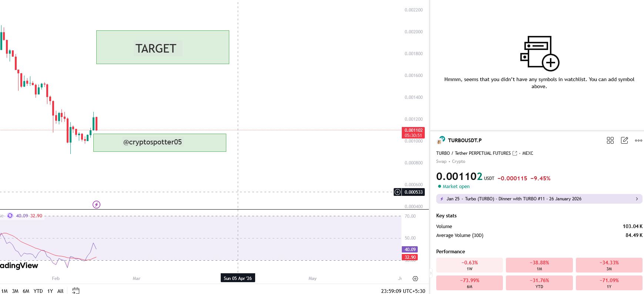The image size is (644, 294).
Task: Click the 32.90 value in the RSI legend
Action: click(x=36, y=216)
